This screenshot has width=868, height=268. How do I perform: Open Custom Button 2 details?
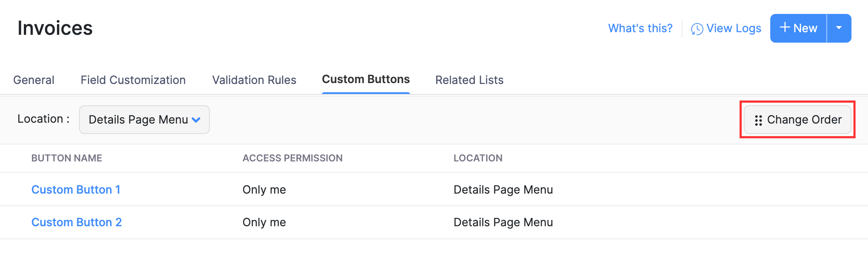pyautogui.click(x=76, y=222)
